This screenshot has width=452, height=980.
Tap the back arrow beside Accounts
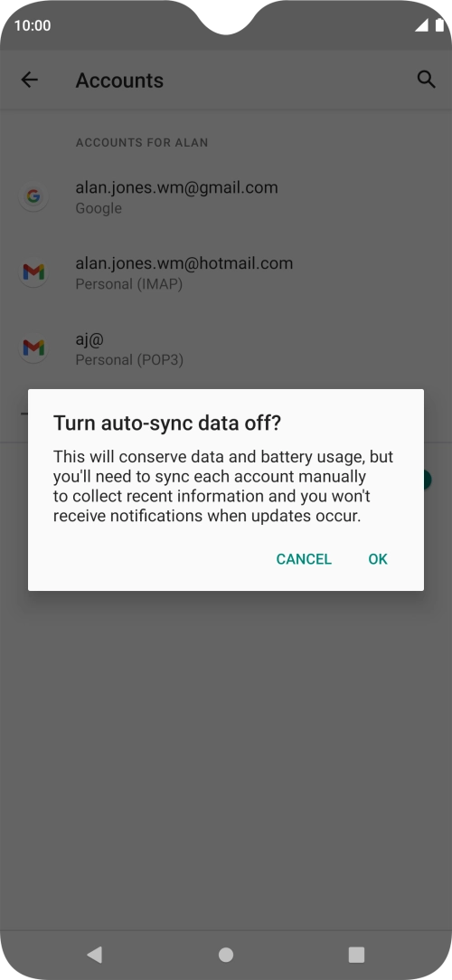coord(29,80)
